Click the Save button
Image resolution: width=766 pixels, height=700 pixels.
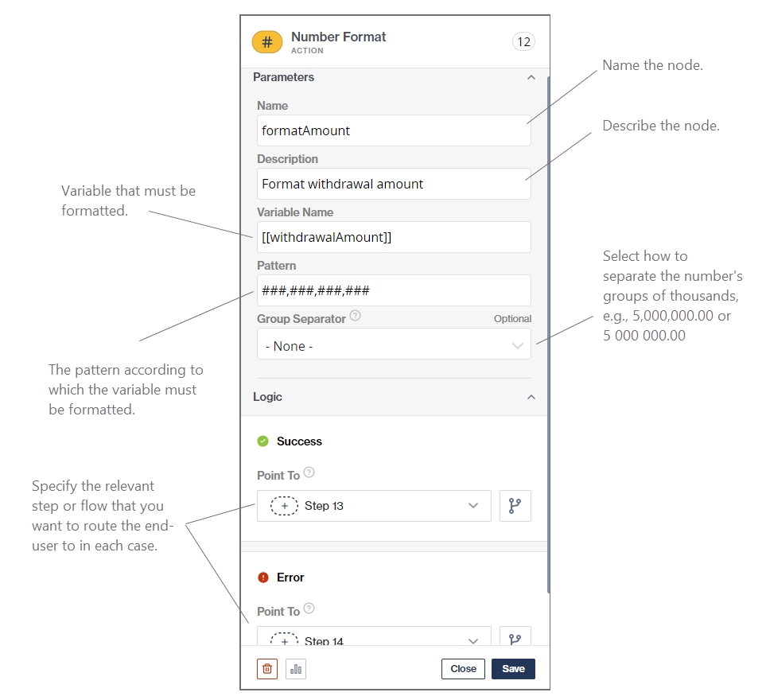point(513,669)
